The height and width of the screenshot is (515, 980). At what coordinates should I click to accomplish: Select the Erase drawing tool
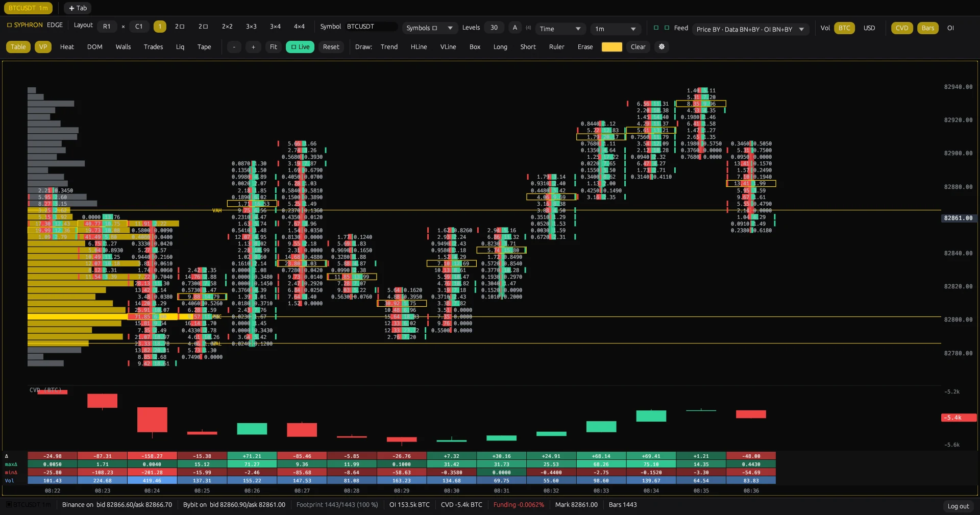585,47
